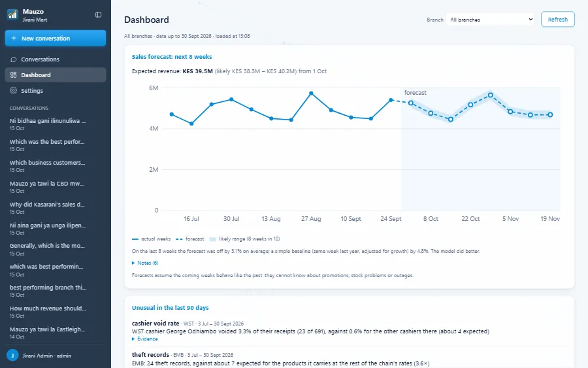This screenshot has height=368, width=588.
Task: Click the Jirani Admin · admin account label
Action: [x=47, y=356]
